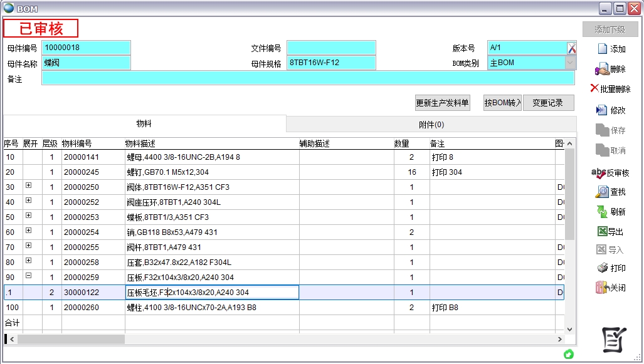Click the 变更记录 button

pos(547,103)
